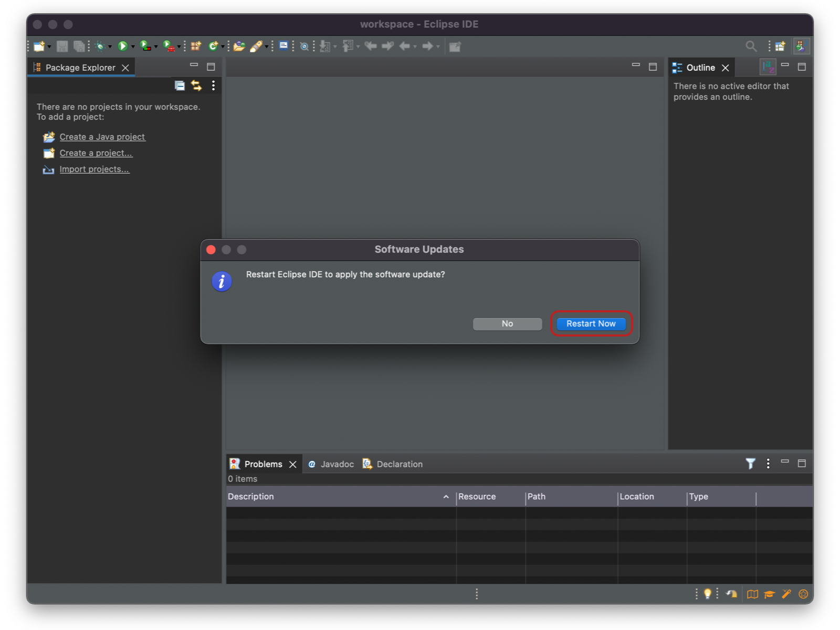
Task: Click the Open Perspective icon
Action: [x=780, y=46]
